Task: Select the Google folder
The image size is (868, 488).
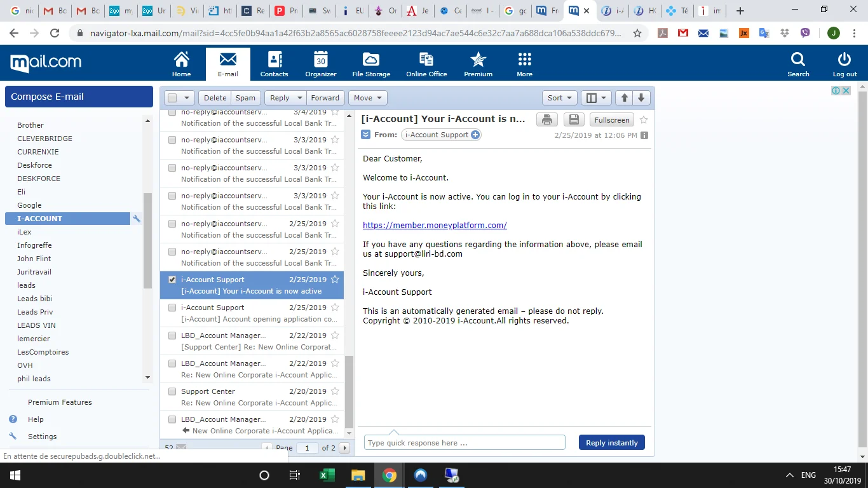Action: tap(29, 205)
